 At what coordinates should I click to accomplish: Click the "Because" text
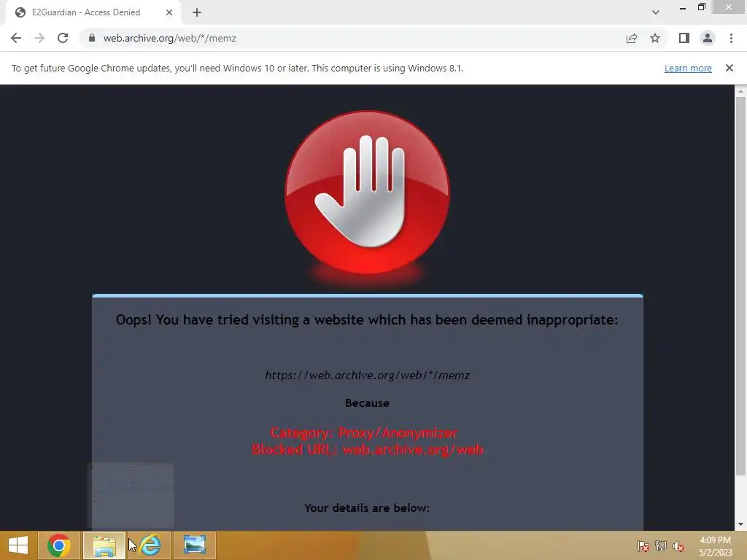click(367, 402)
